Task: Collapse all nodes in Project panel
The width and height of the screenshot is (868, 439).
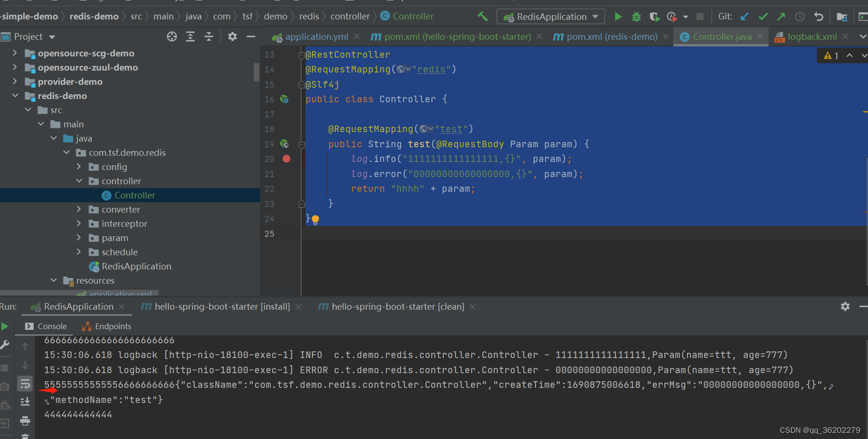Action: (209, 36)
